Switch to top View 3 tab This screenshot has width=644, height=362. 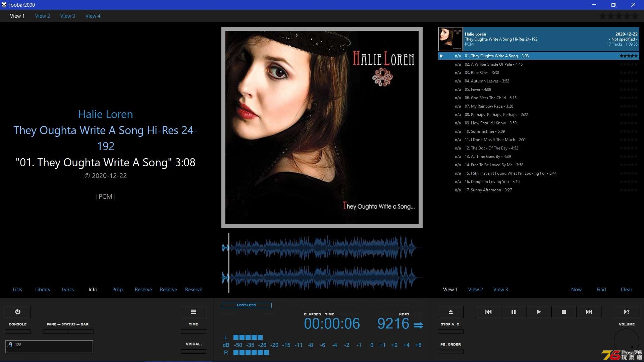[x=68, y=16]
